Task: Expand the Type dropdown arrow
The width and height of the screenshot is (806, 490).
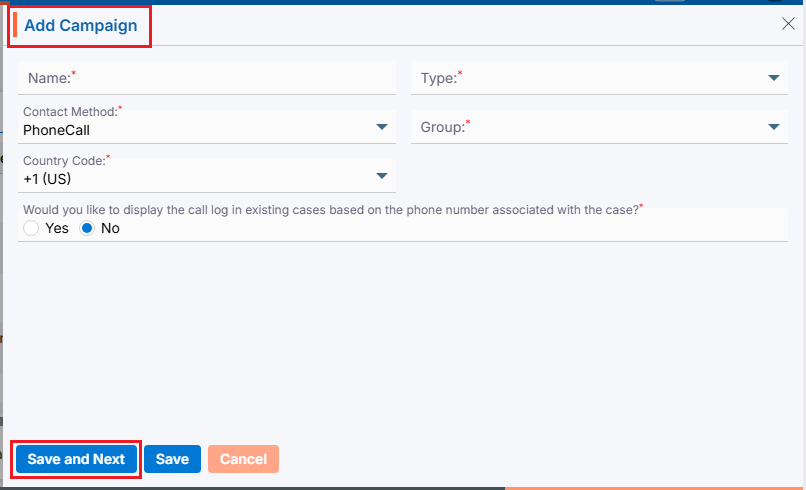Action: tap(774, 78)
